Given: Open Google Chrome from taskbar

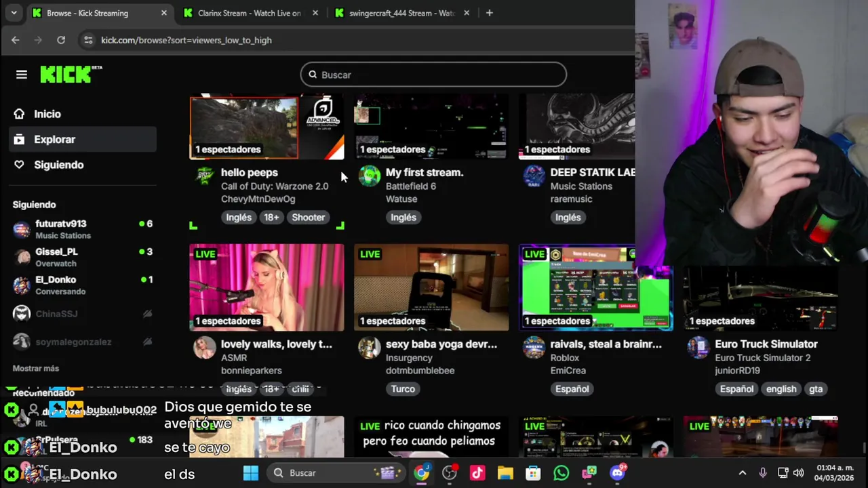Looking at the screenshot, I should (422, 472).
